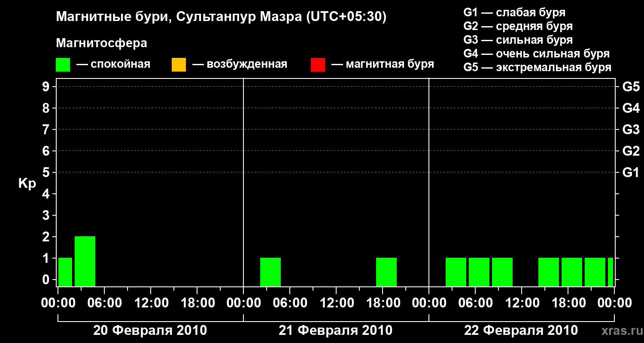Select the 18:00 green bar on 22 February
The width and height of the screenshot is (644, 343).
(572, 272)
